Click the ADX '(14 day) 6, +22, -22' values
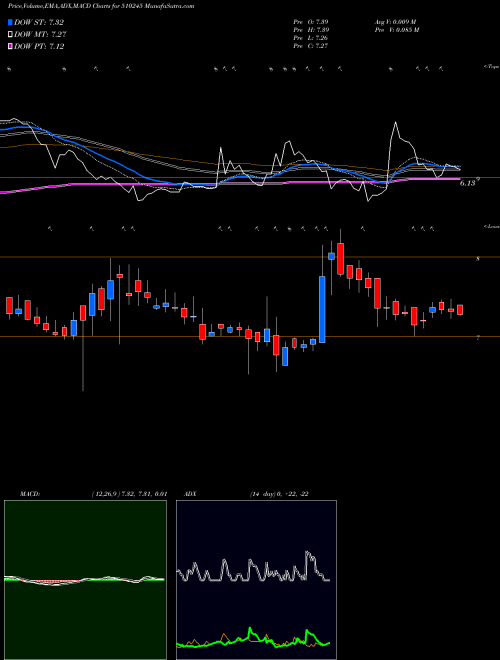 point(279,494)
